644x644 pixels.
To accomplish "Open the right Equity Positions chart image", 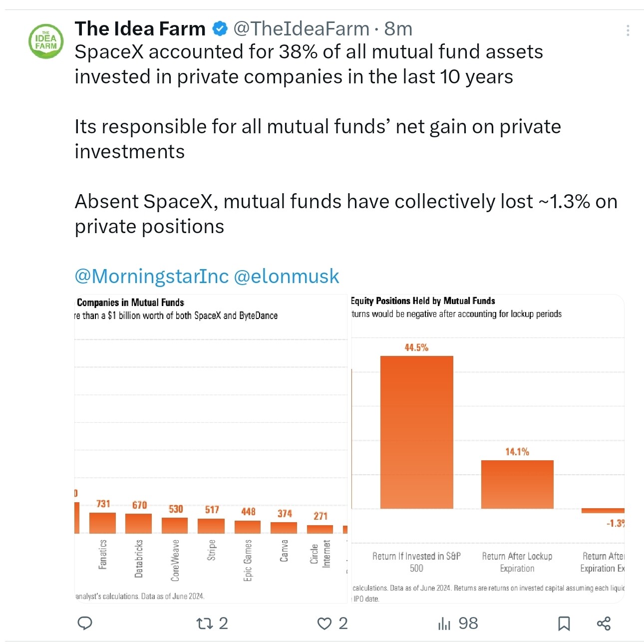I will (488, 448).
